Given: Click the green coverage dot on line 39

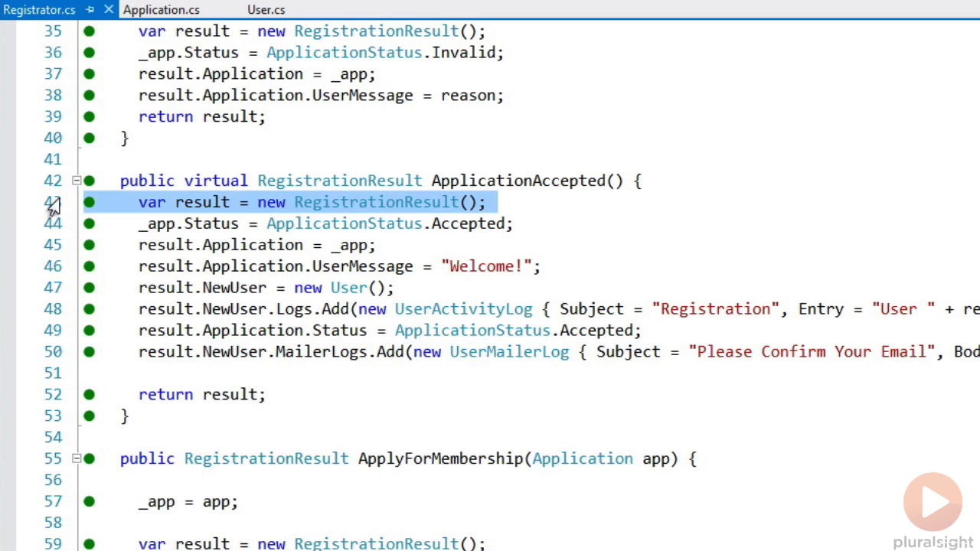Looking at the screenshot, I should (x=90, y=117).
